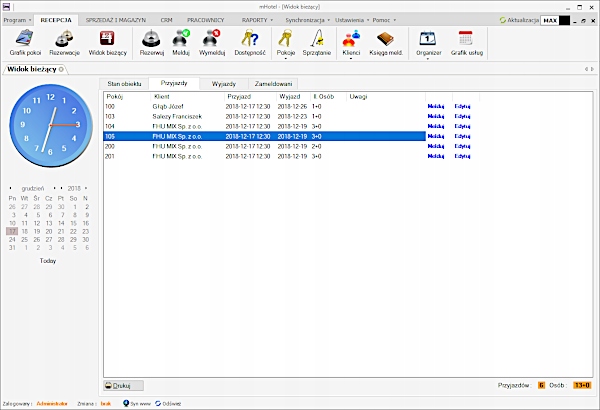Open the Program menu
The image size is (600, 410).
point(16,19)
